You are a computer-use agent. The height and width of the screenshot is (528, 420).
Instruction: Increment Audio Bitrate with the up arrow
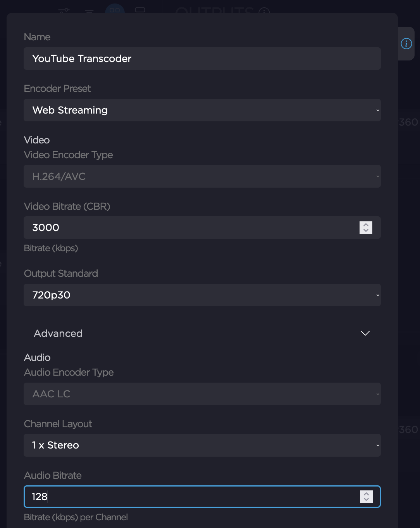point(366,493)
